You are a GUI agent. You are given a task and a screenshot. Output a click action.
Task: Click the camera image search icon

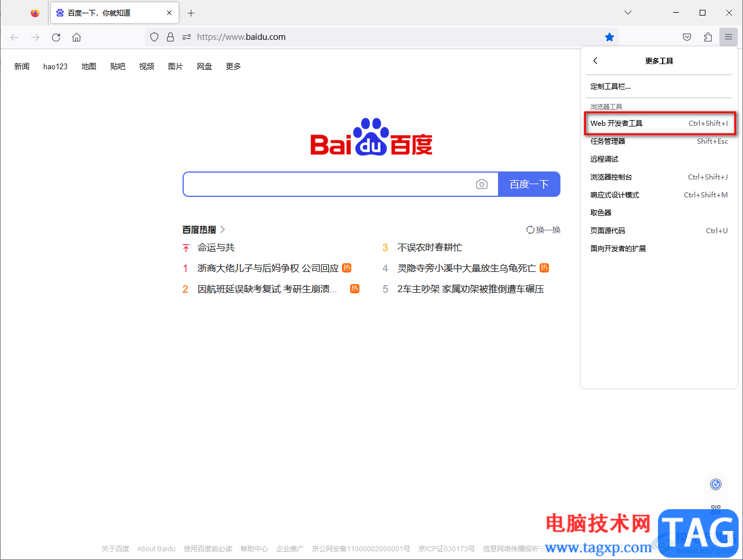482,184
